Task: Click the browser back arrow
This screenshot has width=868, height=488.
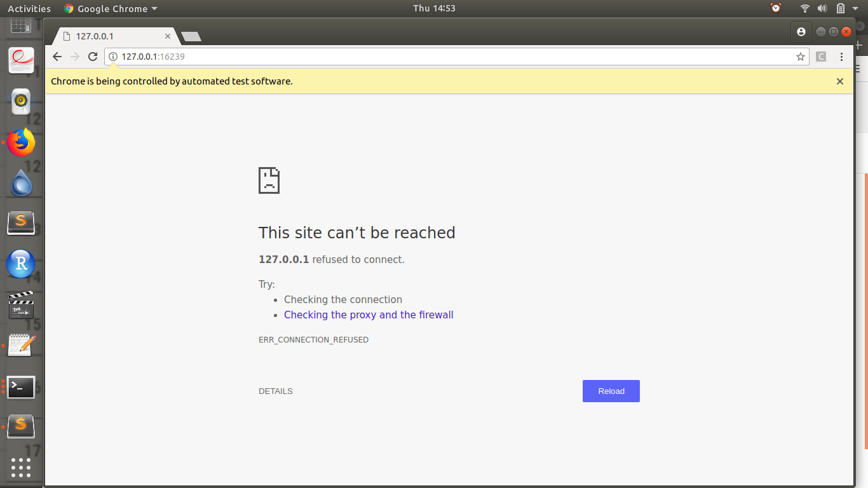Action: (x=57, y=57)
